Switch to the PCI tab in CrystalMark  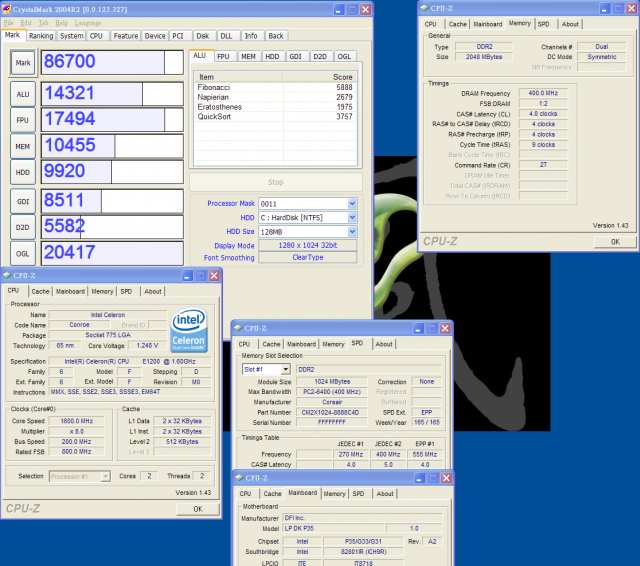(178, 36)
